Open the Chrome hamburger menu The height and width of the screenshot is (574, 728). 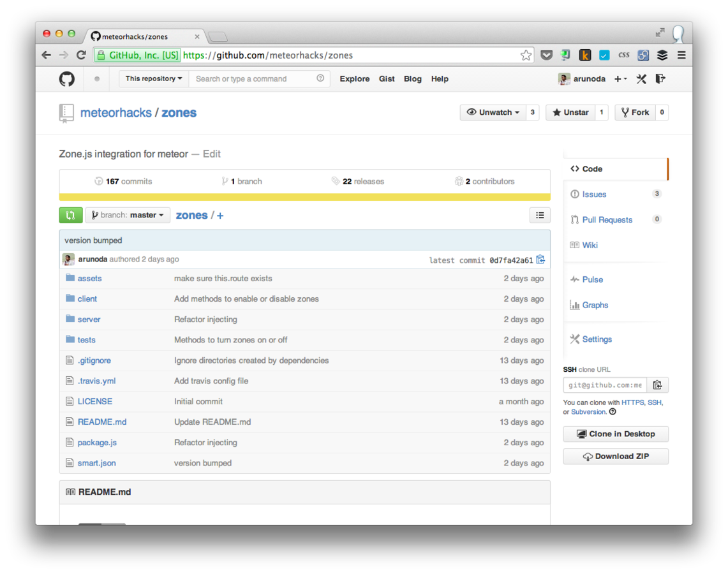(681, 55)
